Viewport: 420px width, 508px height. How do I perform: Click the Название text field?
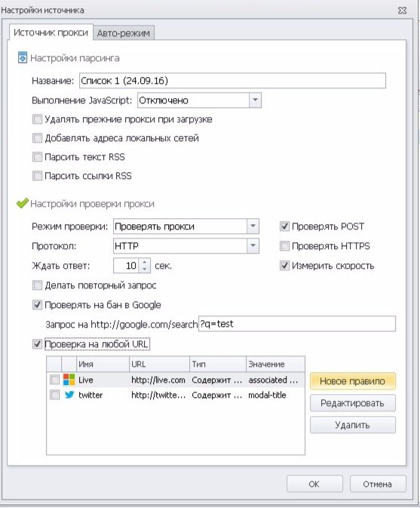click(232, 81)
